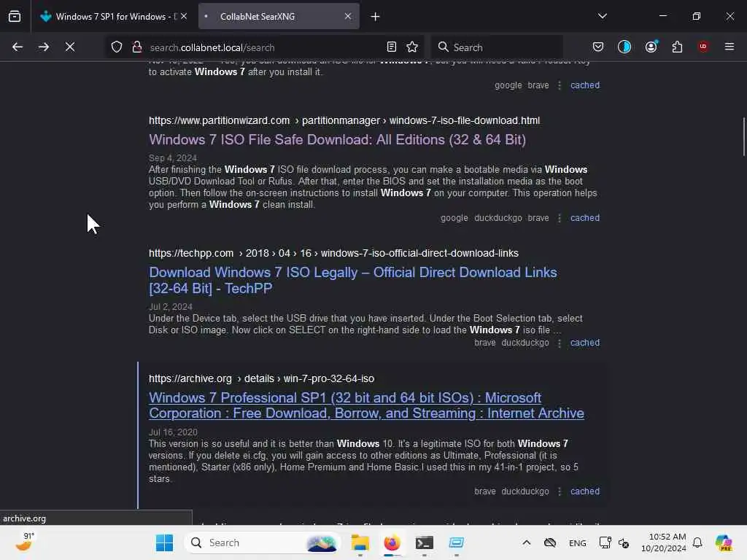This screenshot has height=560, width=747.
Task: Show hidden system tray icons
Action: [527, 542]
